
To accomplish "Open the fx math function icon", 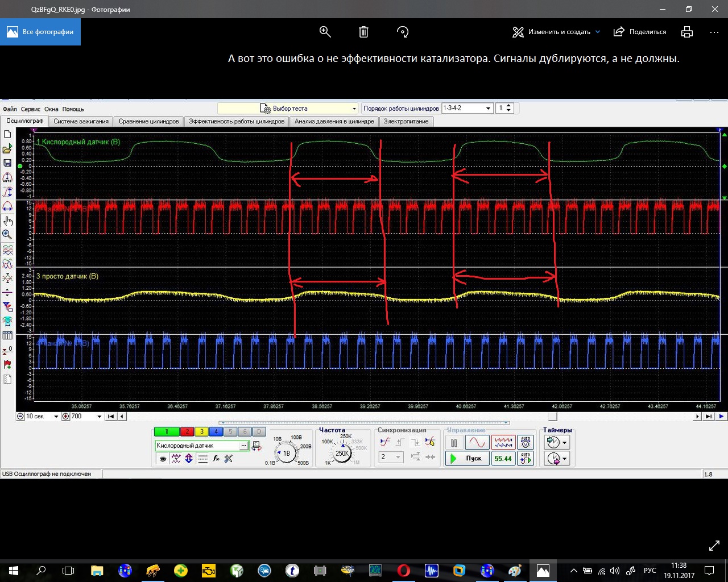I will [216, 459].
